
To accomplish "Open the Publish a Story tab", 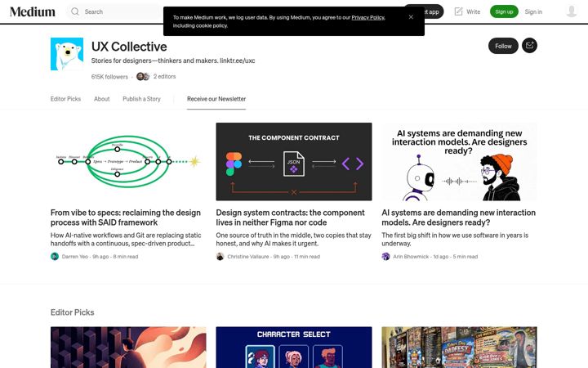I will (141, 99).
